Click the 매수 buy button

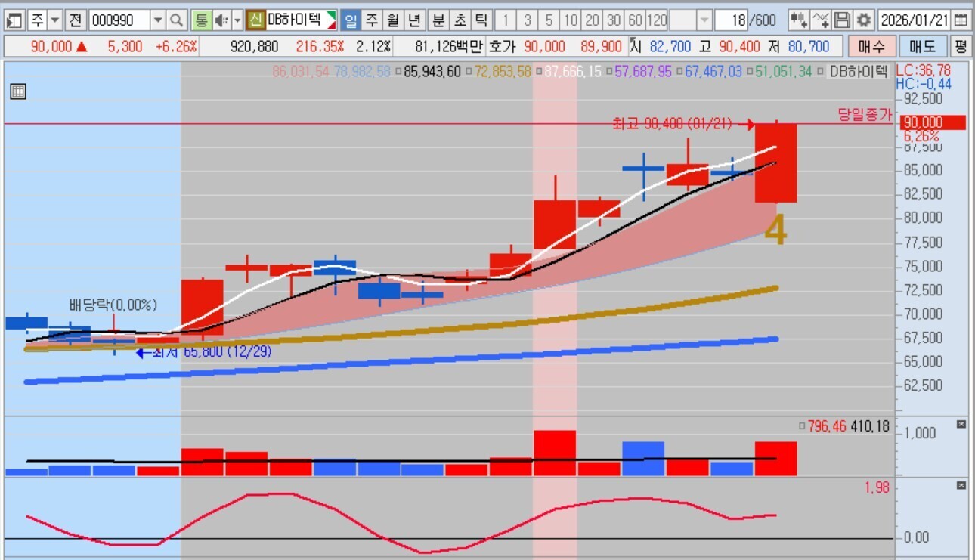(x=871, y=46)
